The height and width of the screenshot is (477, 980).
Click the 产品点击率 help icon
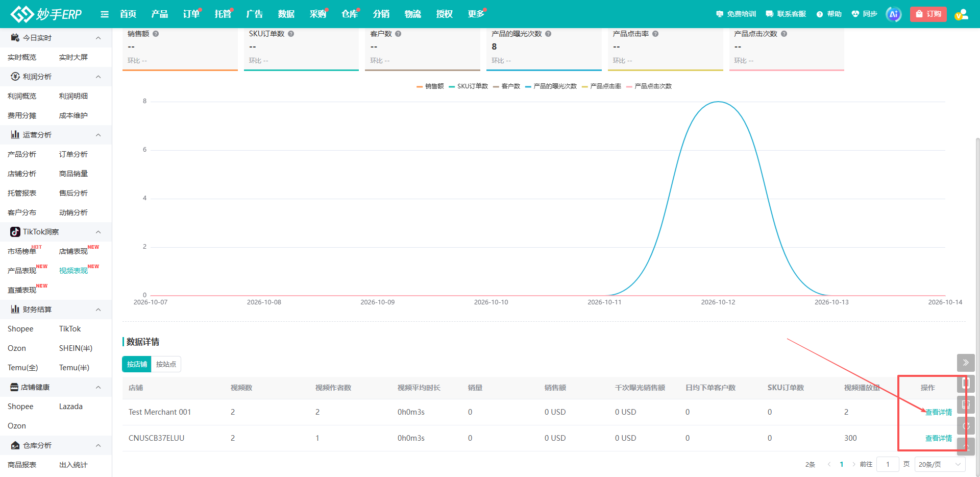coord(655,34)
